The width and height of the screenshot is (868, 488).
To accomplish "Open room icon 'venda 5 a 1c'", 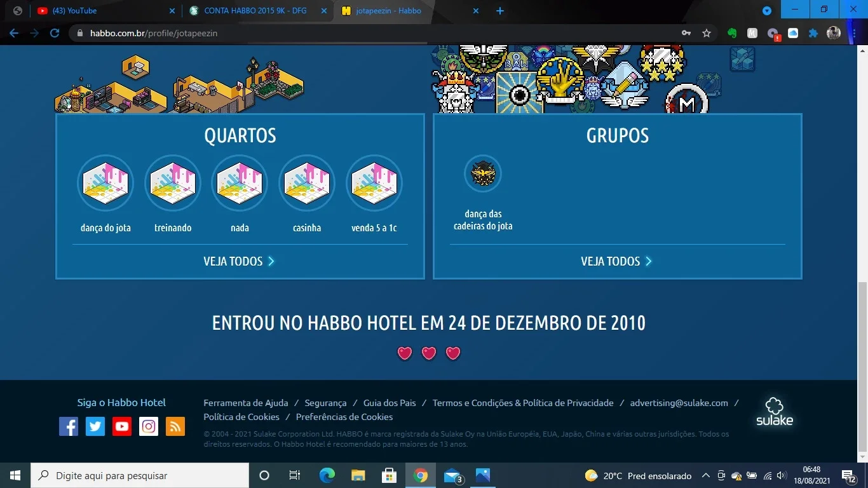I will click(374, 183).
